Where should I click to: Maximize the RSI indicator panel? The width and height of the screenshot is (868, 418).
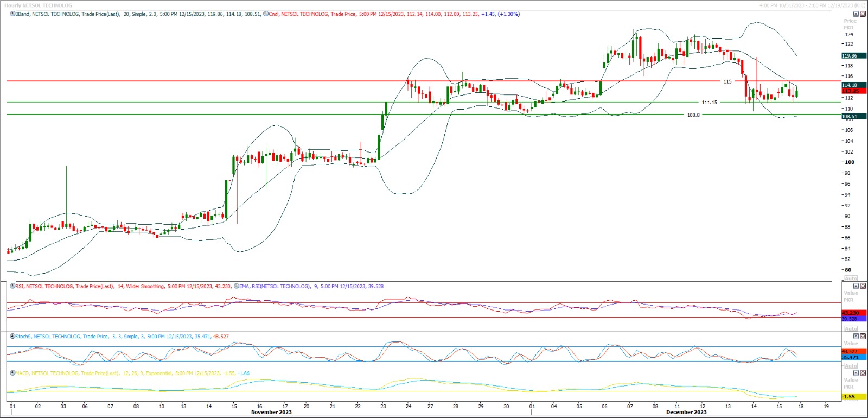click(856, 286)
